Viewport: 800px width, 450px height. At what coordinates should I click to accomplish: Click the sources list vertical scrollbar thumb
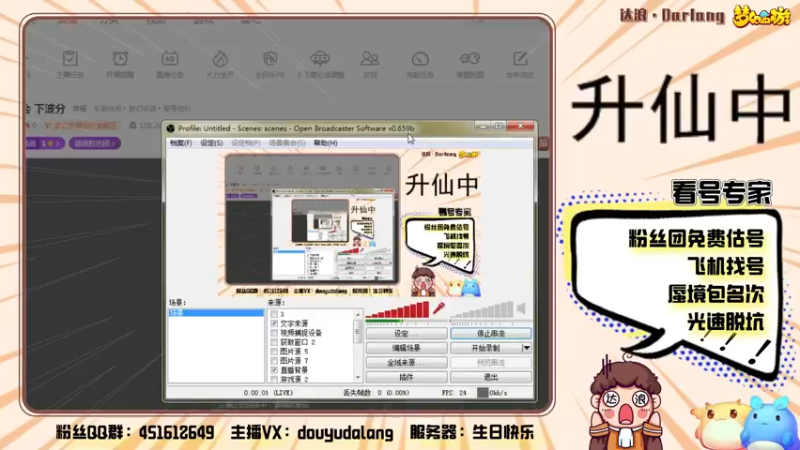pos(358,332)
